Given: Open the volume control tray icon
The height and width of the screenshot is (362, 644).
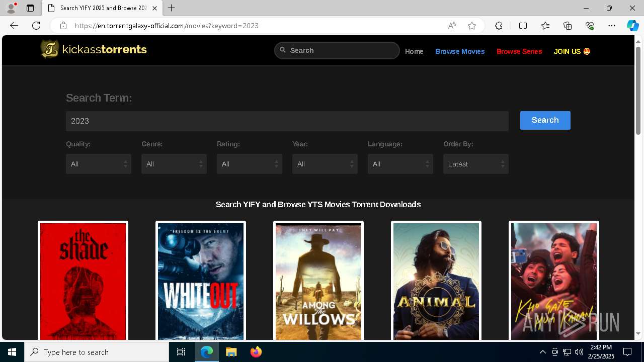Looking at the screenshot, I should [x=579, y=352].
